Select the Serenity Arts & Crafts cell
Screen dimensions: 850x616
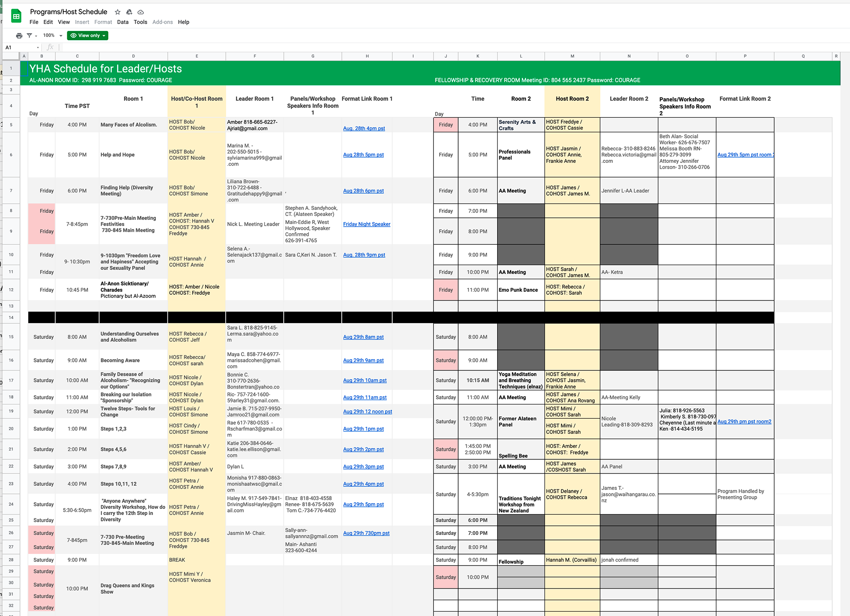[x=521, y=125]
